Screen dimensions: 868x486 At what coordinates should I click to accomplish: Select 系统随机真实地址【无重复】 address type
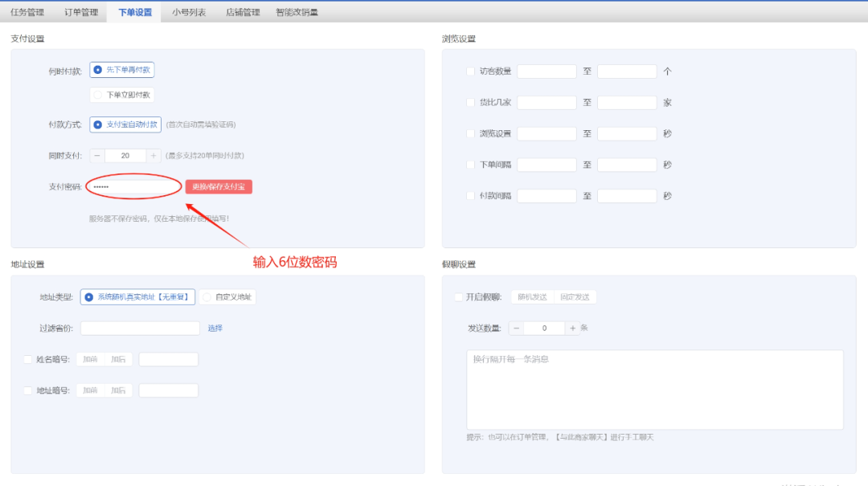[137, 297]
